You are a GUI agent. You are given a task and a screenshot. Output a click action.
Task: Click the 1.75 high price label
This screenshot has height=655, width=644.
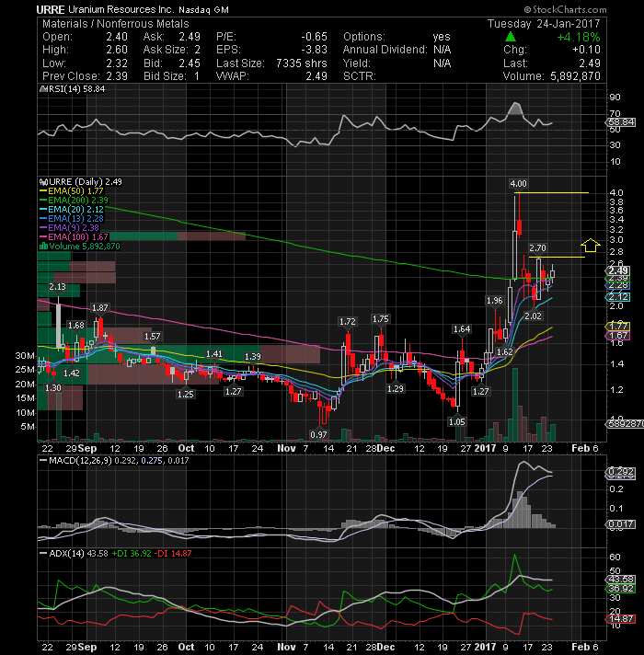click(x=381, y=318)
